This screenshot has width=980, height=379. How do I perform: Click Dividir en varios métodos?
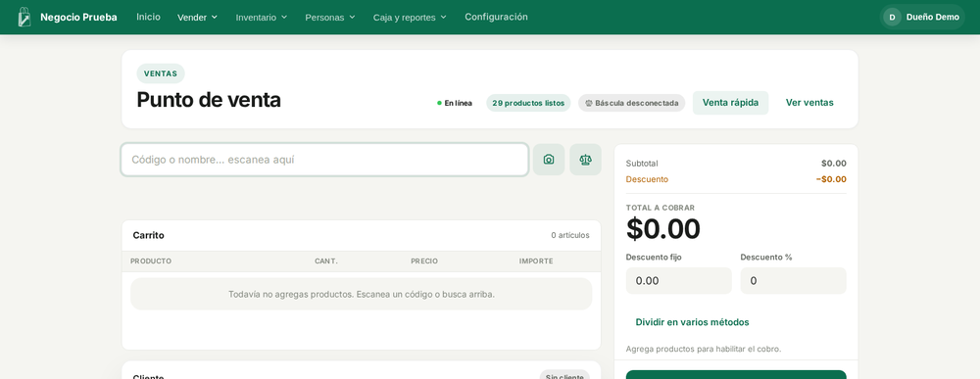[693, 322]
